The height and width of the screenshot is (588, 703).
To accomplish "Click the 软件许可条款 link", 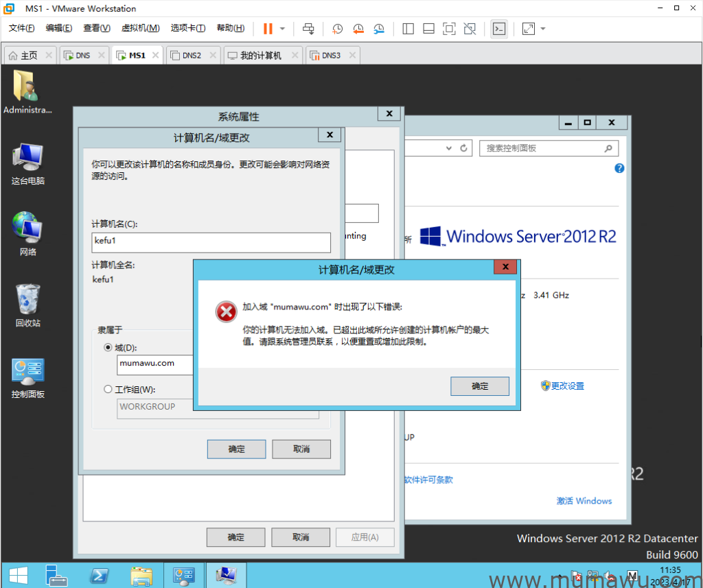I will pyautogui.click(x=428, y=480).
